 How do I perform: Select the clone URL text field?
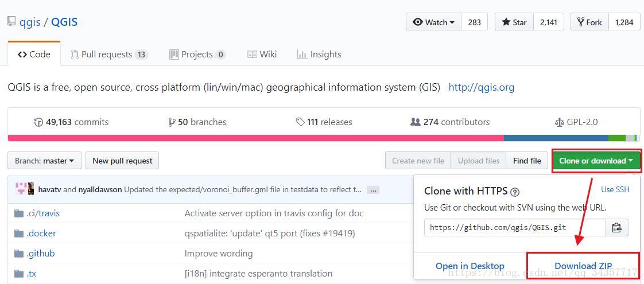coord(515,227)
